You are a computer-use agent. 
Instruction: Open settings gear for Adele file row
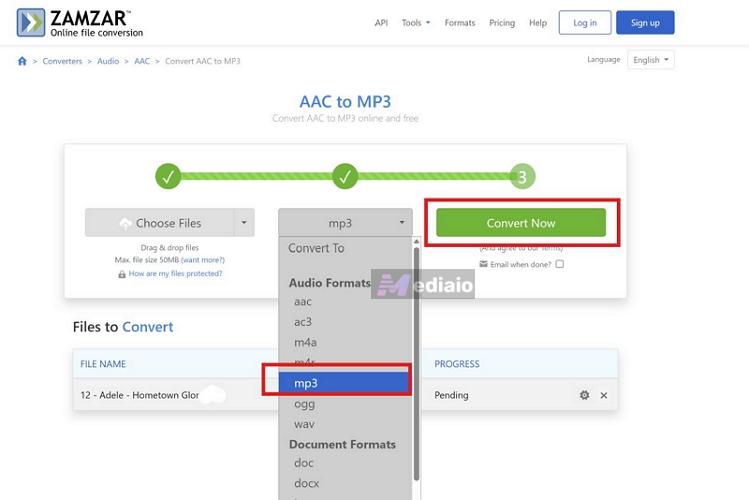(584, 395)
